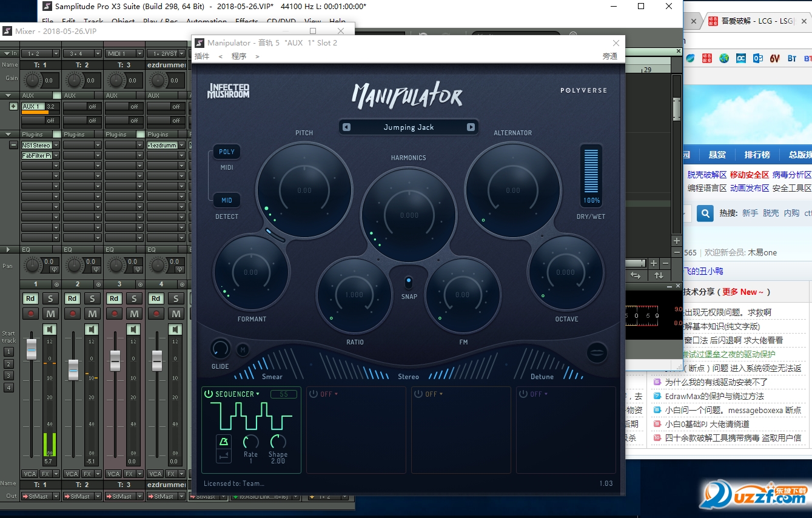Select the previous preset arrow beside Jumping Jack
Screen dimensions: 812x518
pos(346,127)
